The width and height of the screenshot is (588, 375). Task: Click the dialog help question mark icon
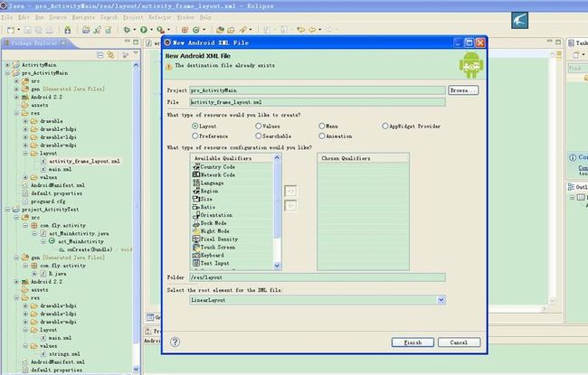click(175, 342)
